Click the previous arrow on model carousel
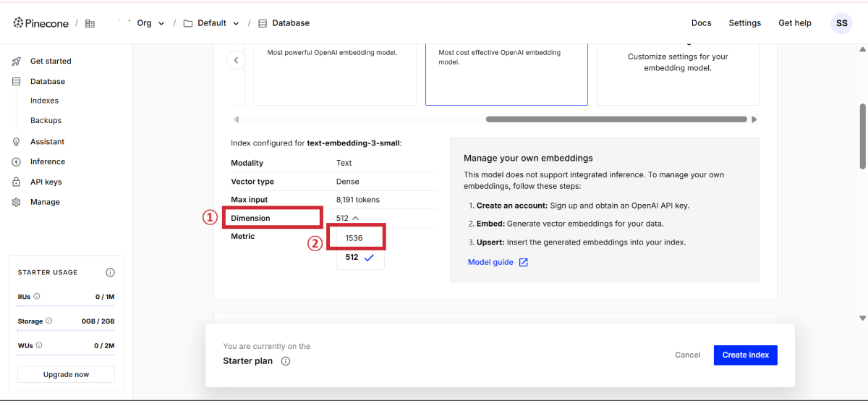Screen dimensions: 868x401 236,60
